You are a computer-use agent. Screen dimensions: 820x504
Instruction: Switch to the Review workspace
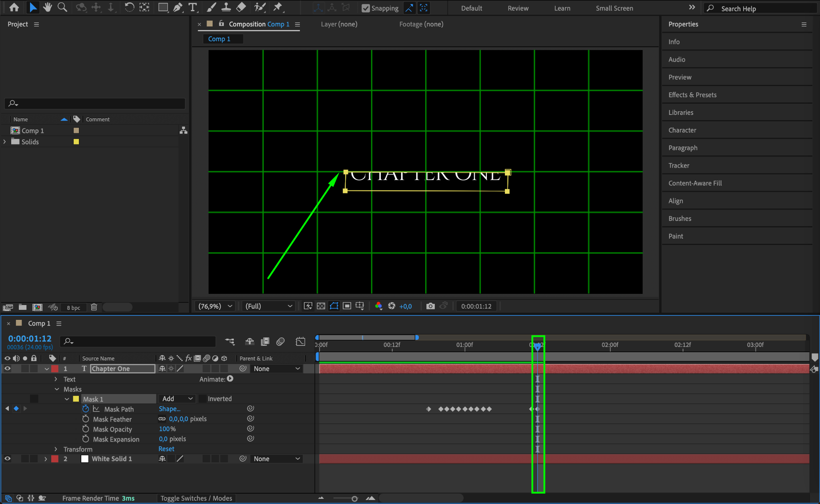[518, 8]
